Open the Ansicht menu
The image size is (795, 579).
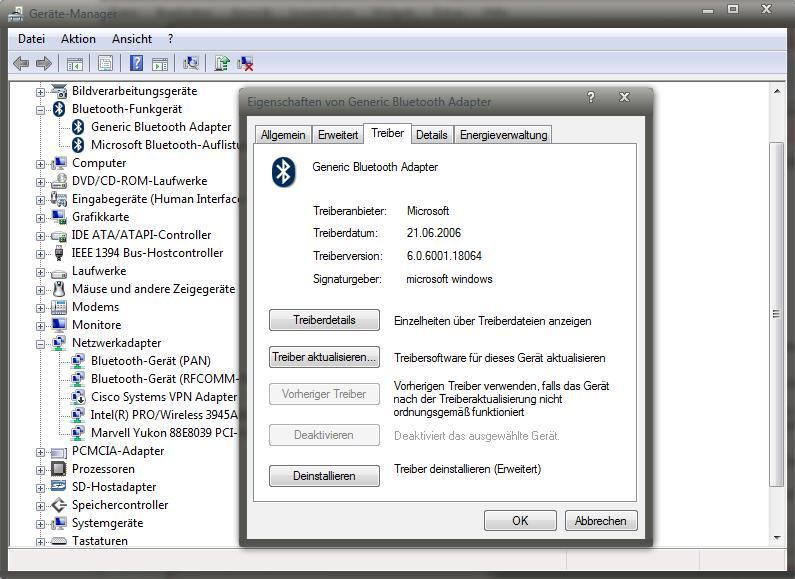click(132, 39)
